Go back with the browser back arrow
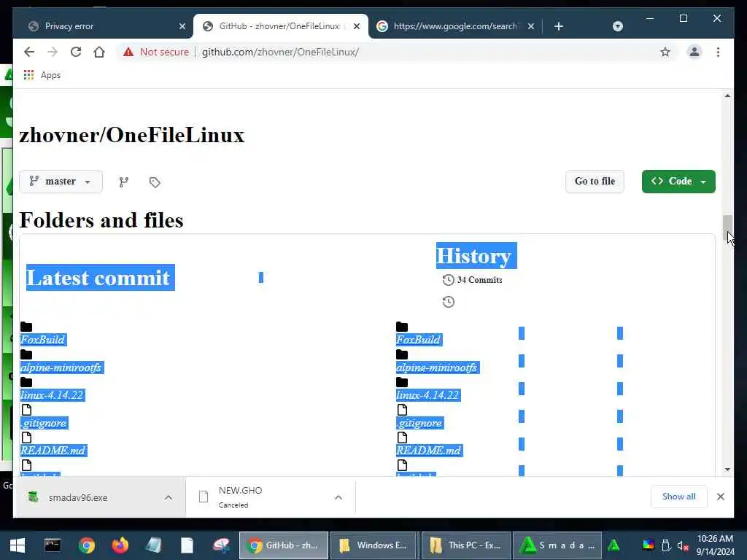 [x=29, y=52]
